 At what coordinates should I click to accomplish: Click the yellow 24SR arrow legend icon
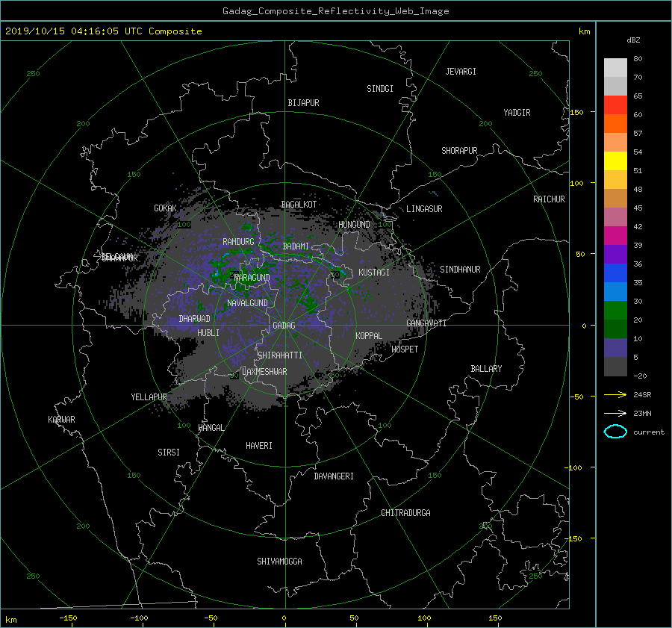coord(615,394)
